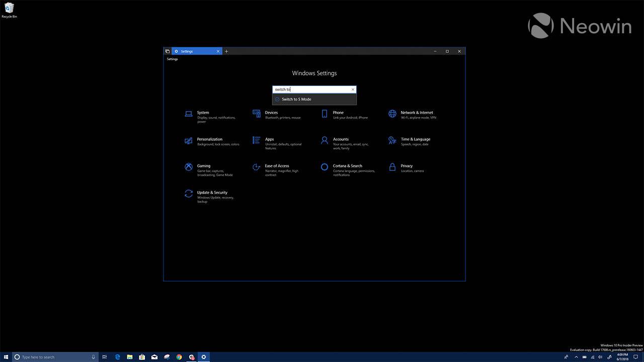Show hidden system tray icons

pyautogui.click(x=576, y=357)
